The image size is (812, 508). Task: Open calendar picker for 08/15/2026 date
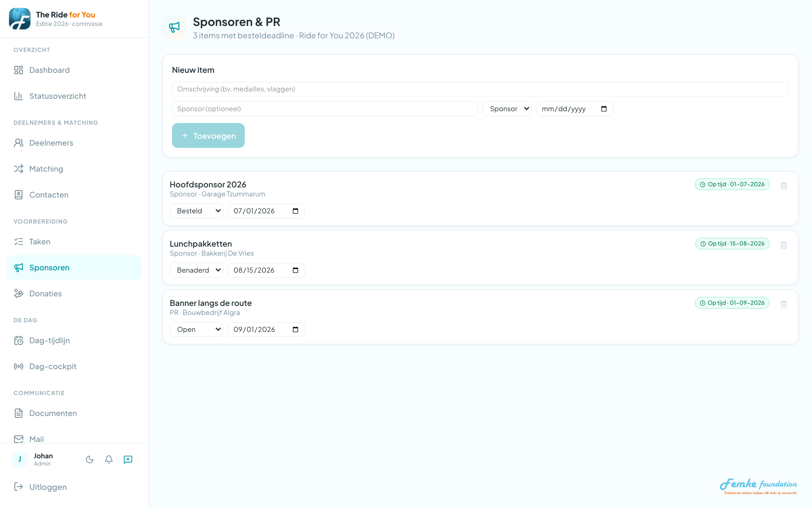(x=295, y=270)
